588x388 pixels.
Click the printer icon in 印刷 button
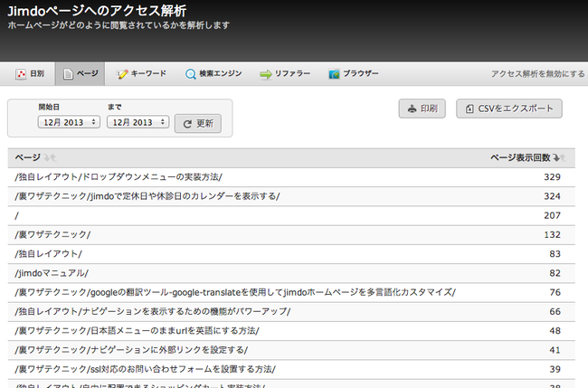(x=413, y=109)
